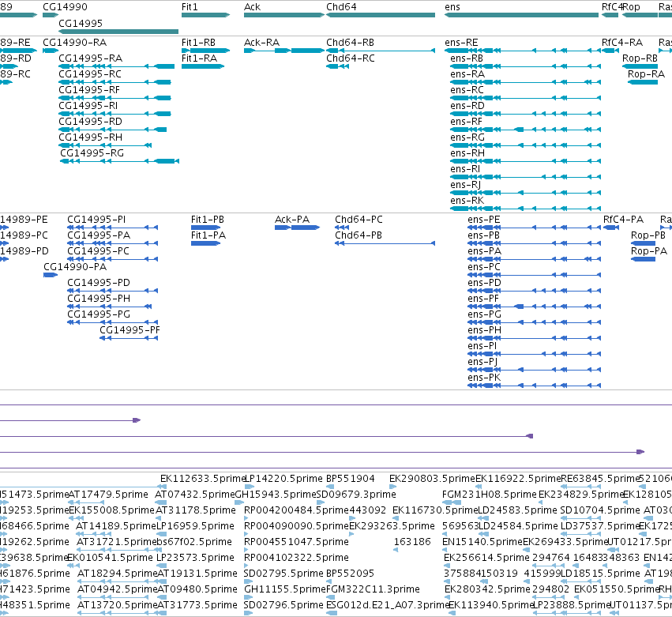
Task: Click protein ens-PF
Action: pos(483,299)
